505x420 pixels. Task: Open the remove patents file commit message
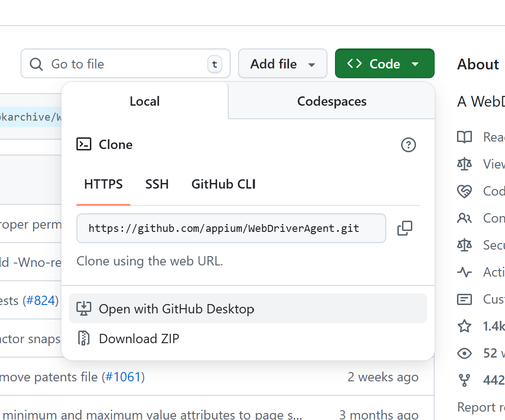point(48,377)
